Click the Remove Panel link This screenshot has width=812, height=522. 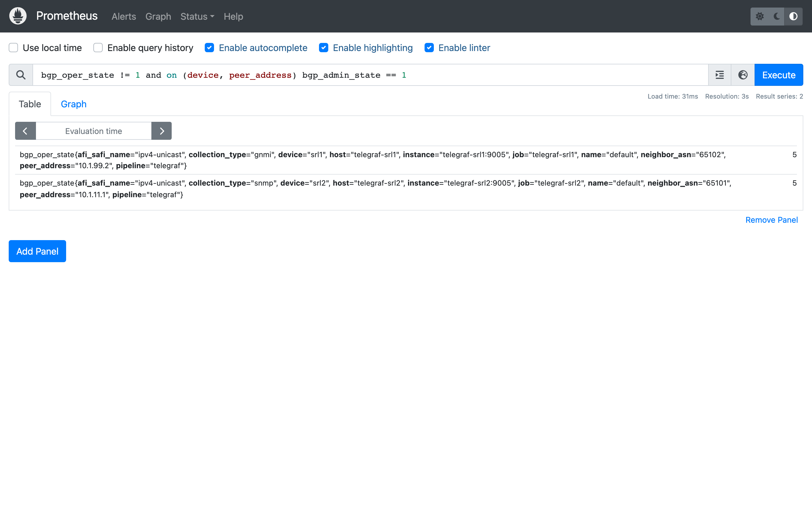pos(772,220)
